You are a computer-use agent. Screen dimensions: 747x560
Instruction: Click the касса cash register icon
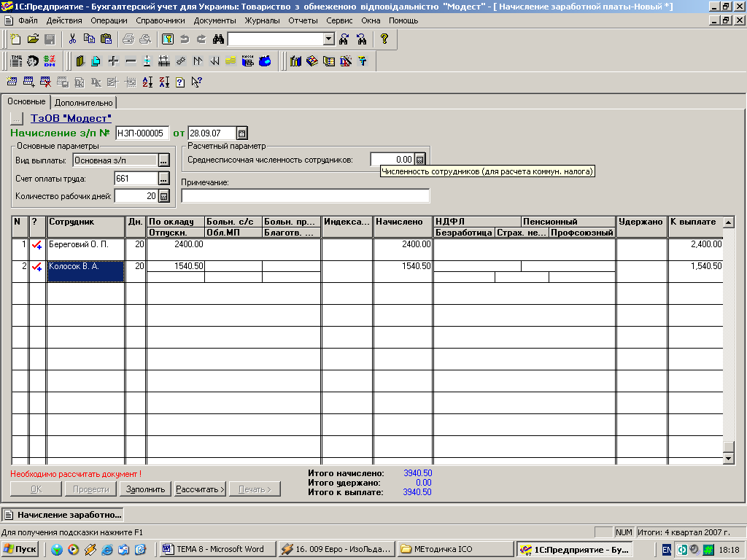click(x=248, y=61)
